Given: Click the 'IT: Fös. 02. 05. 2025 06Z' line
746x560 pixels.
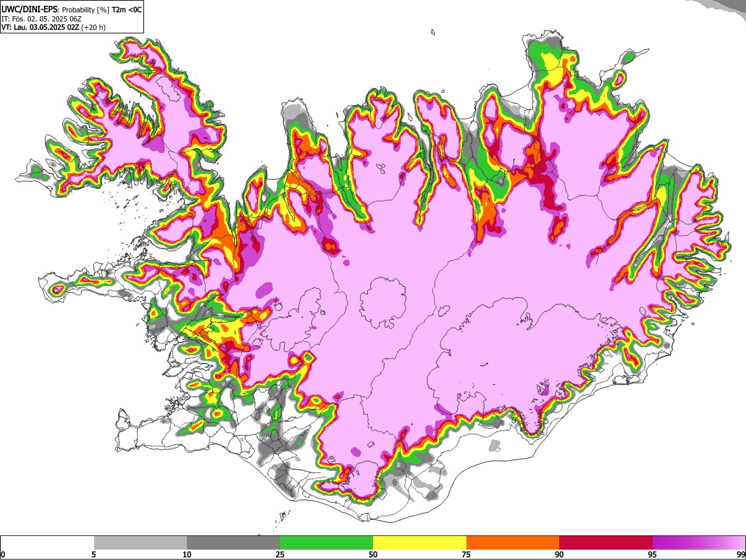Looking at the screenshot, I should 42,19.
